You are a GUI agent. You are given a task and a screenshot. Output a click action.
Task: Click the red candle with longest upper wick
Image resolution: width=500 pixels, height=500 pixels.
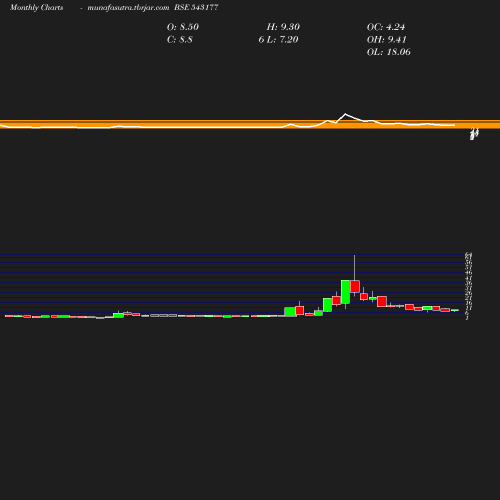pyautogui.click(x=355, y=286)
